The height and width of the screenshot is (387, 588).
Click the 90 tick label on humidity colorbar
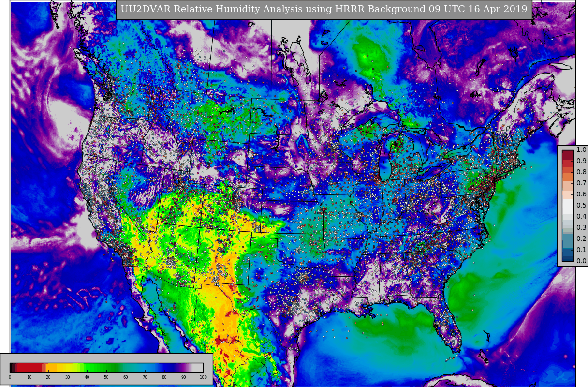pos(184,377)
